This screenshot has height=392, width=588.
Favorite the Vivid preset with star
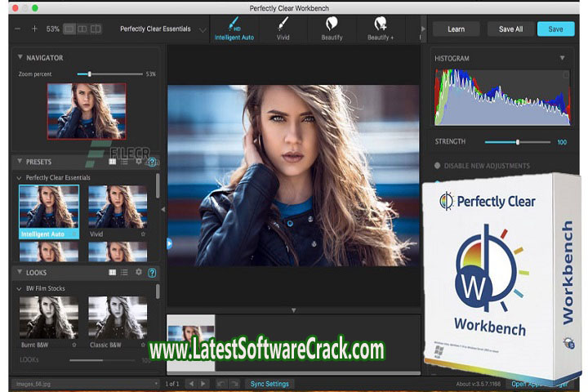[143, 233]
